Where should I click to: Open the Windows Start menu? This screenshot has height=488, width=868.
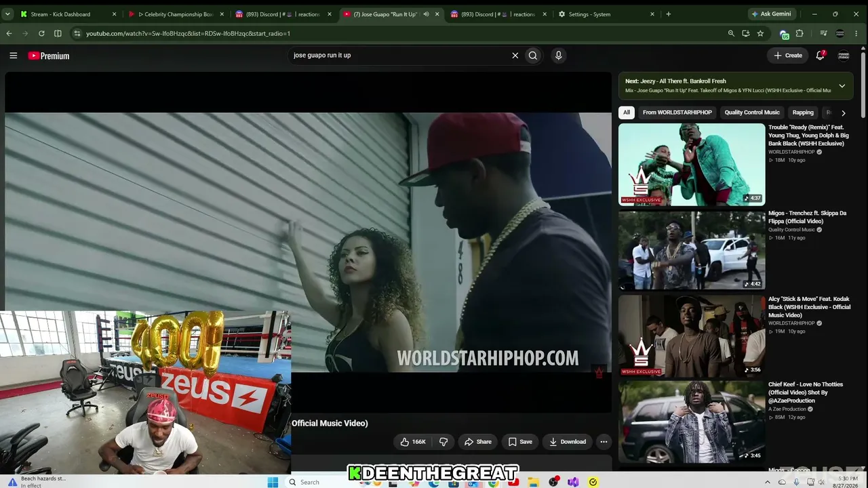pos(273,482)
